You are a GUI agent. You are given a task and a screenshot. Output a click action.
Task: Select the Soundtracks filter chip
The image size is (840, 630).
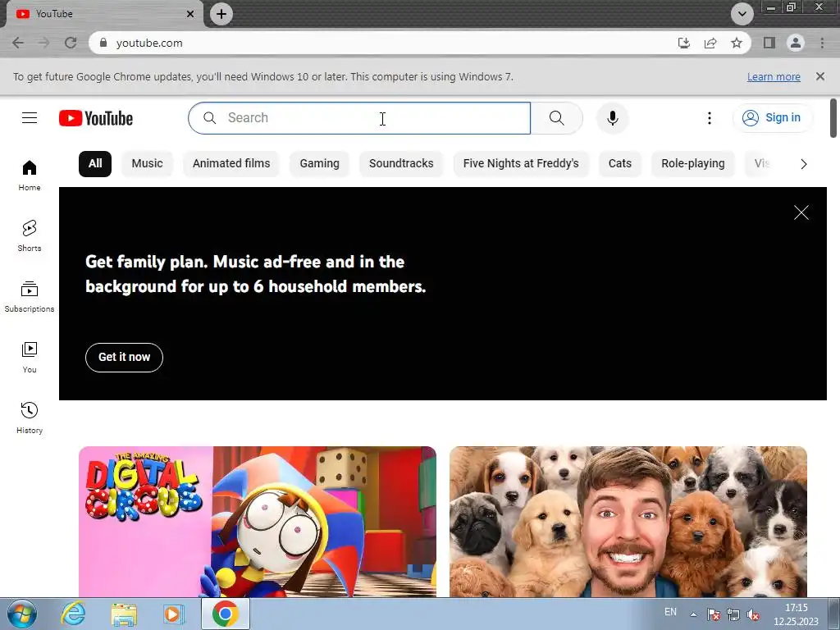tap(401, 164)
